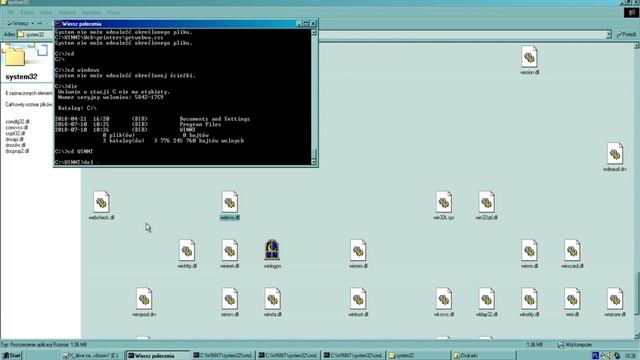Select the winsrv.dll file icon
The height and width of the screenshot is (360, 640).
pos(230,299)
